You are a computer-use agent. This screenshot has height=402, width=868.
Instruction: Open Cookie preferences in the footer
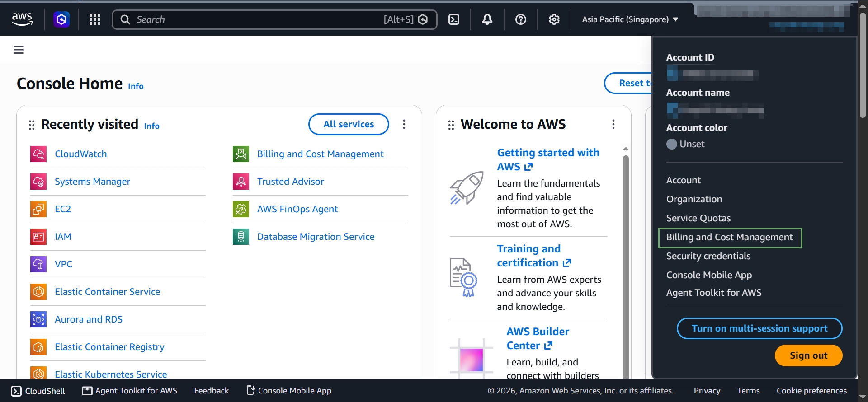pos(811,391)
